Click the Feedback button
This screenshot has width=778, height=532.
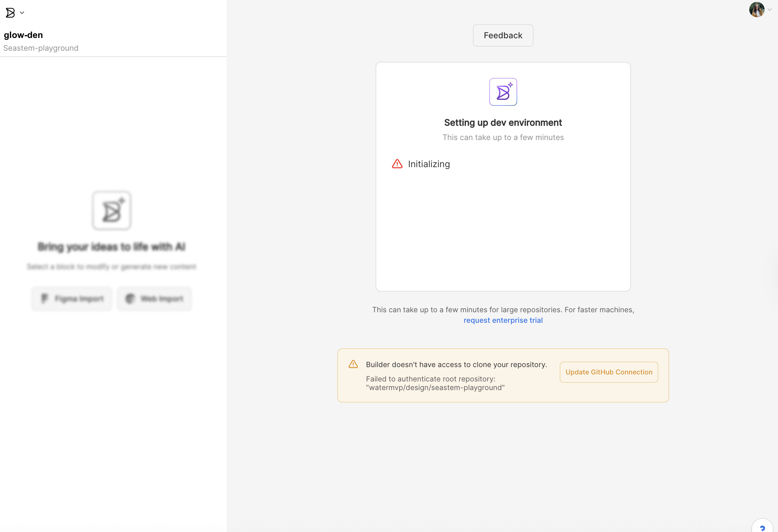[503, 35]
